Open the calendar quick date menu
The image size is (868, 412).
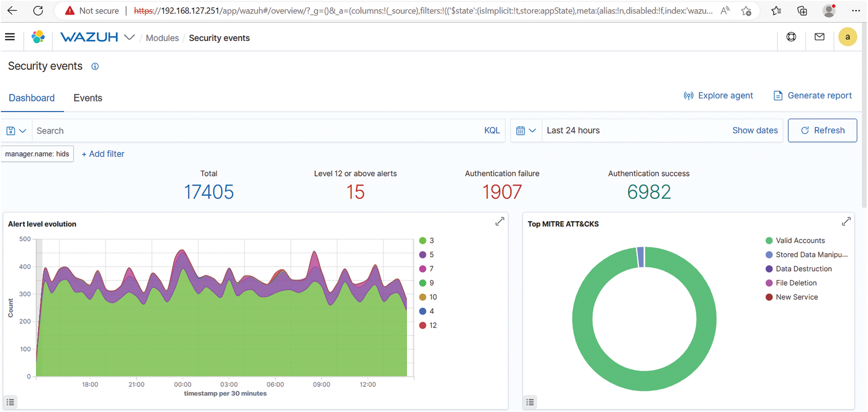(x=526, y=131)
